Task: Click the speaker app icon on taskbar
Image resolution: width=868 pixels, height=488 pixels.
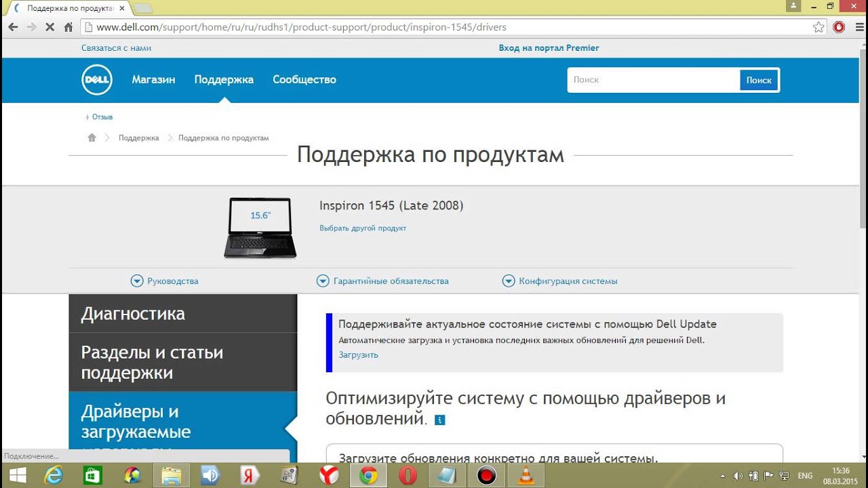Action: 211,476
